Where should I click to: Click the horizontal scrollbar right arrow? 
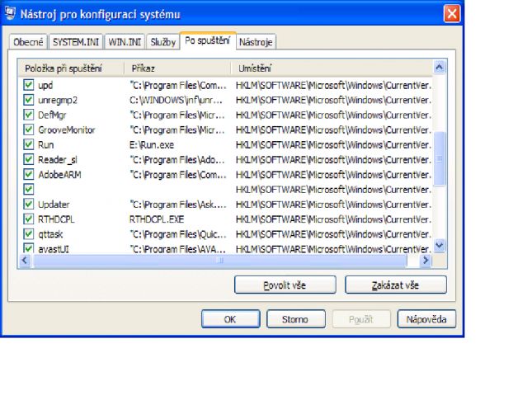click(x=426, y=261)
